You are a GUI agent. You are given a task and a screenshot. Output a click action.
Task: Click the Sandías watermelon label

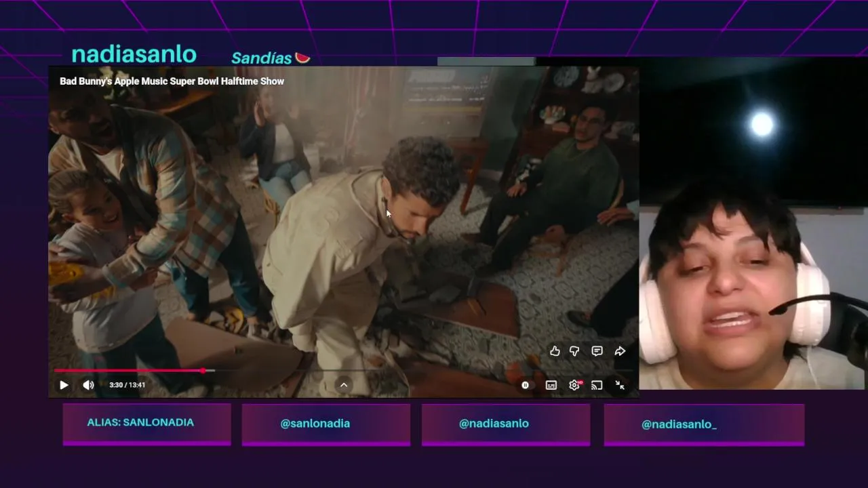tap(271, 58)
